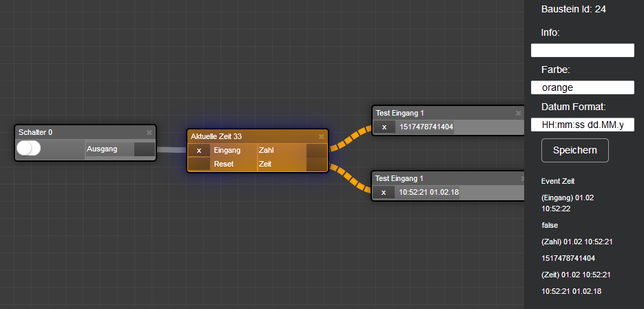Edit the Farbe field containing orange

tap(583, 87)
